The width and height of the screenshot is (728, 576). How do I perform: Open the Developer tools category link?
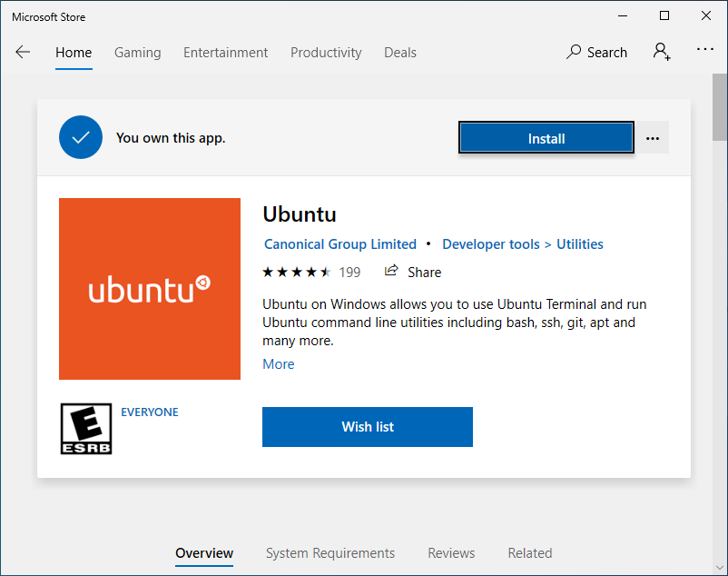[491, 243]
